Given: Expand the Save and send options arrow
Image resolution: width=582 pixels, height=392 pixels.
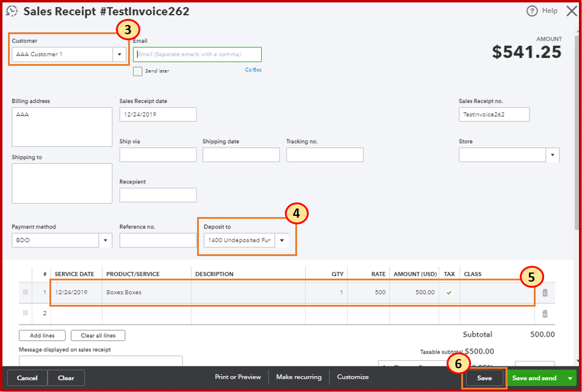Looking at the screenshot, I should click(570, 378).
